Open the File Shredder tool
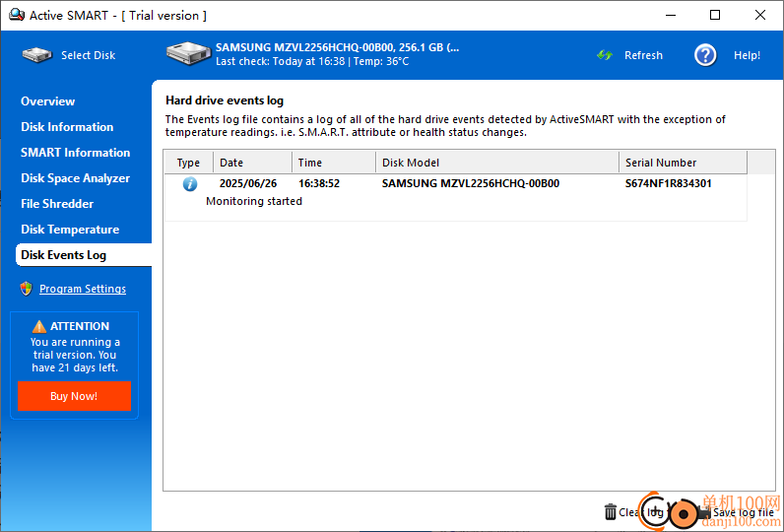The width and height of the screenshot is (784, 532). click(x=57, y=204)
